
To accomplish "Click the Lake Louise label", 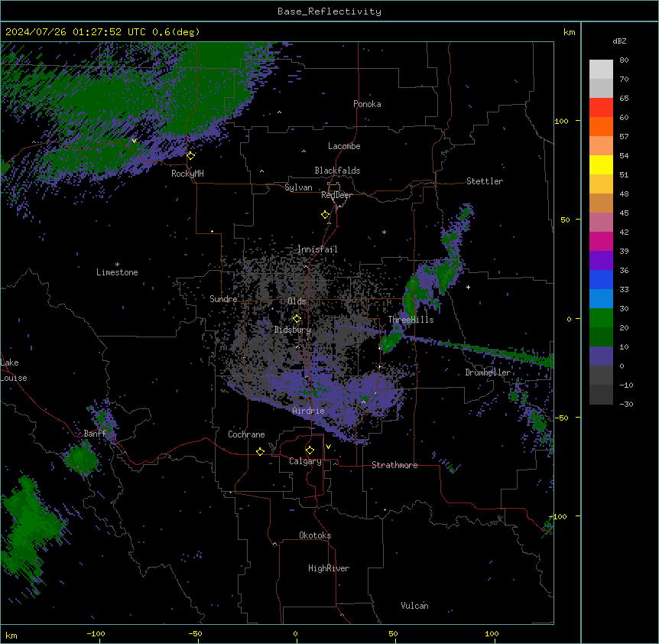I will (14, 370).
